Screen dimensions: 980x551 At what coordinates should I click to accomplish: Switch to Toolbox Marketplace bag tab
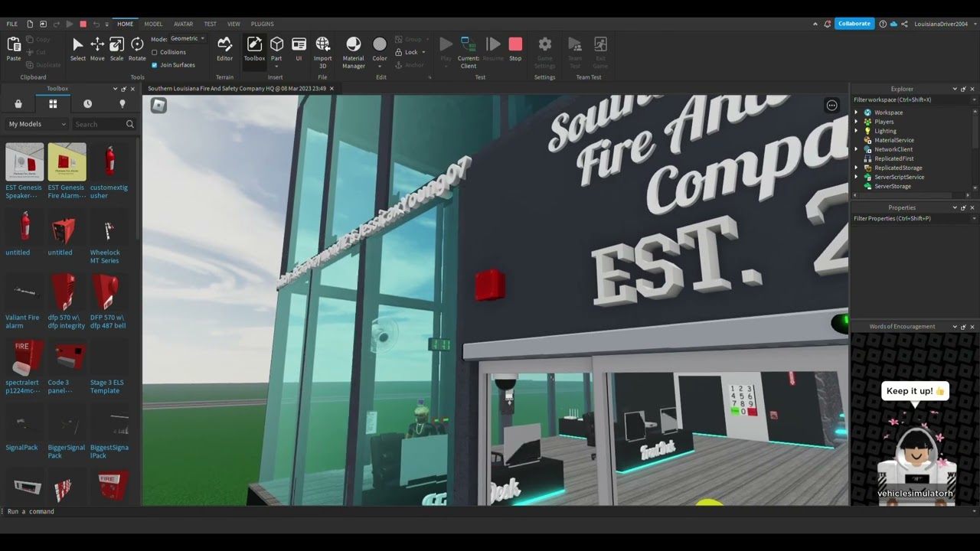[x=18, y=104]
